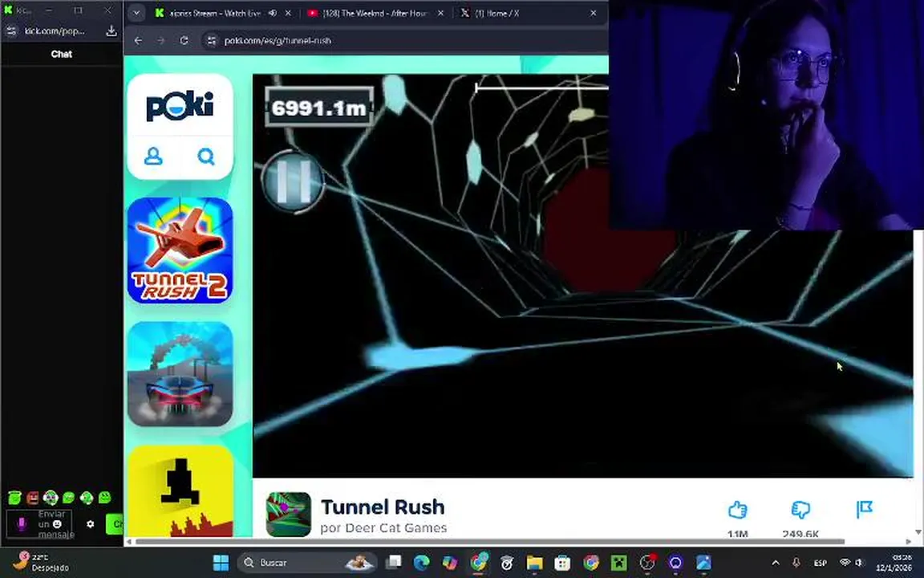
Task: Open the blue race car game thumbnail
Action: coord(180,374)
